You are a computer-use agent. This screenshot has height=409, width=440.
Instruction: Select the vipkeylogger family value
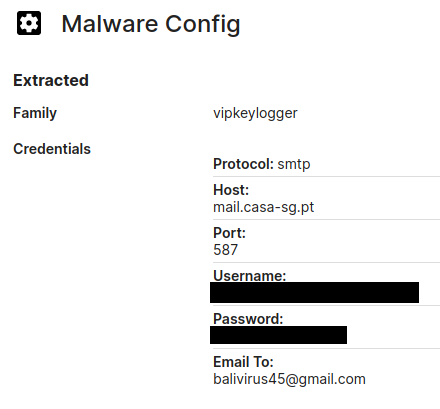(255, 113)
